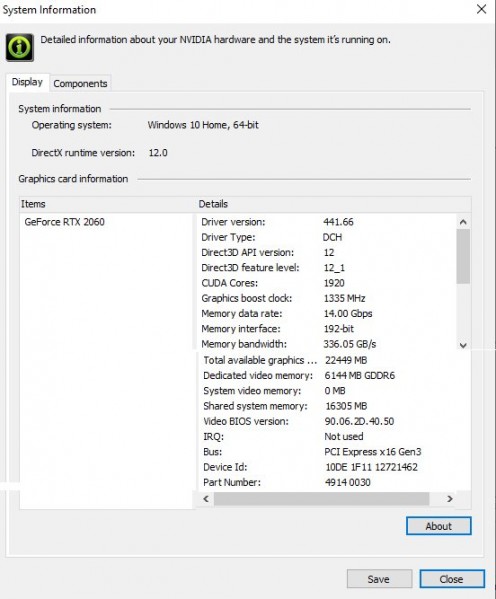This screenshot has width=496, height=599.
Task: Select the Driver version value 441.66
Action: pos(339,222)
